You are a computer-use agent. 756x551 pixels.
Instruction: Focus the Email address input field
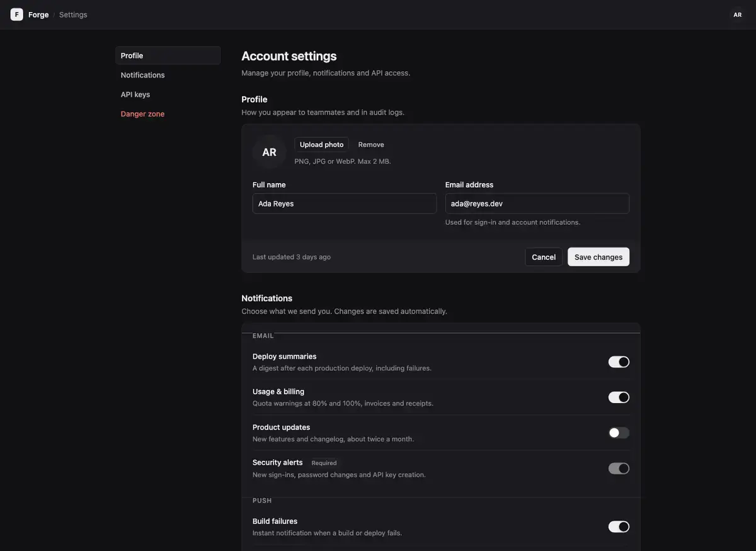coord(537,203)
